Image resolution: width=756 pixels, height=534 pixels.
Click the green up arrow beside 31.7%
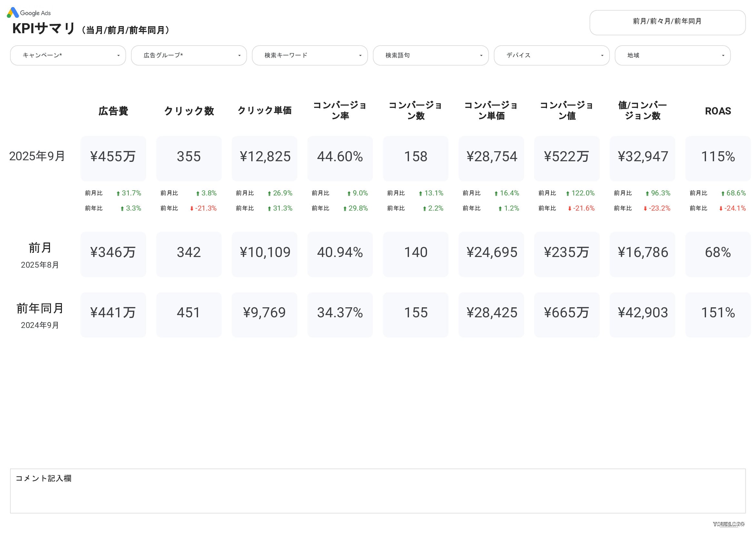118,193
